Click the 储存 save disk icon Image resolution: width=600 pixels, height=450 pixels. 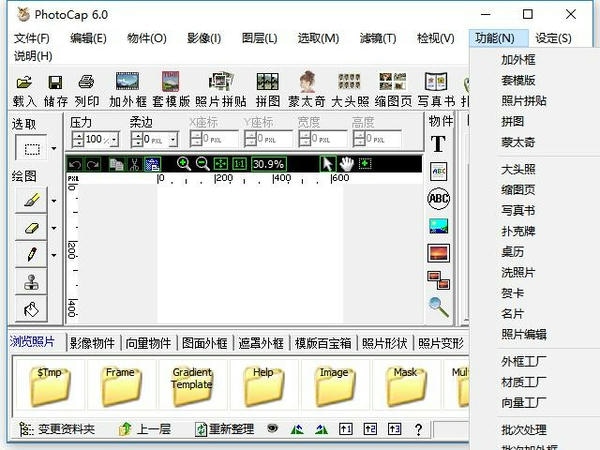(55, 82)
